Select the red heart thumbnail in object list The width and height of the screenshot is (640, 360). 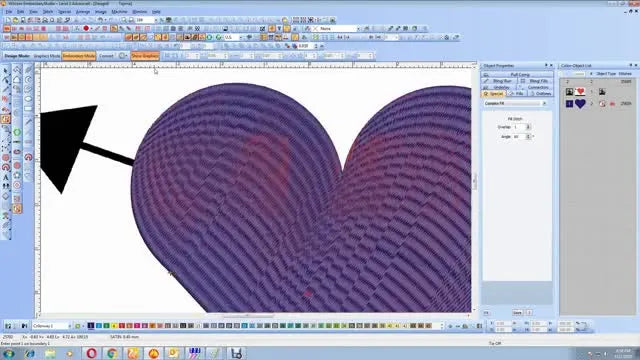(580, 92)
